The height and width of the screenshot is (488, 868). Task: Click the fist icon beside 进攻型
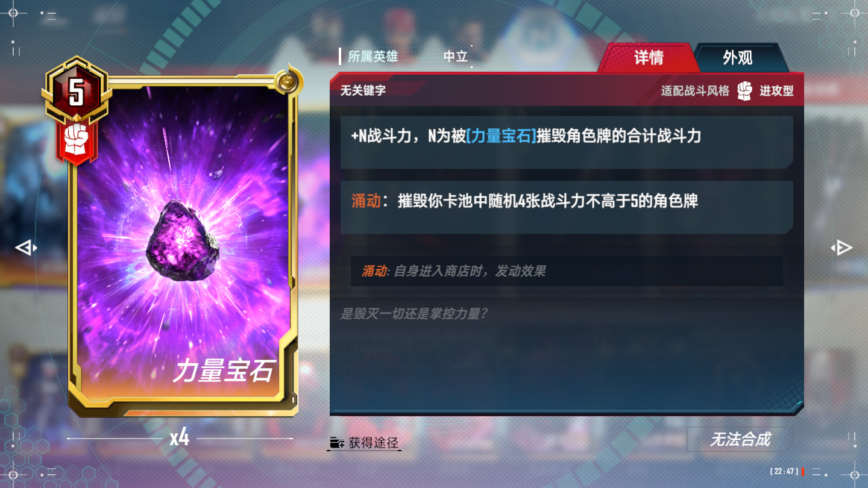pos(745,91)
